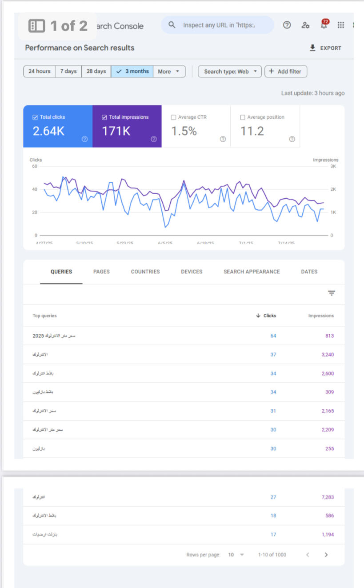Viewport: 364px width, 588px height.
Task: Go to next page of query results
Action: 326,555
